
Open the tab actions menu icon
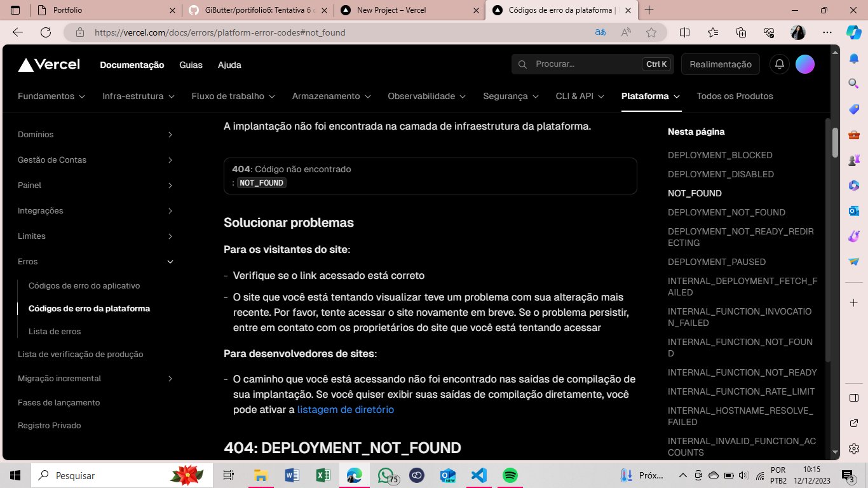tap(15, 10)
